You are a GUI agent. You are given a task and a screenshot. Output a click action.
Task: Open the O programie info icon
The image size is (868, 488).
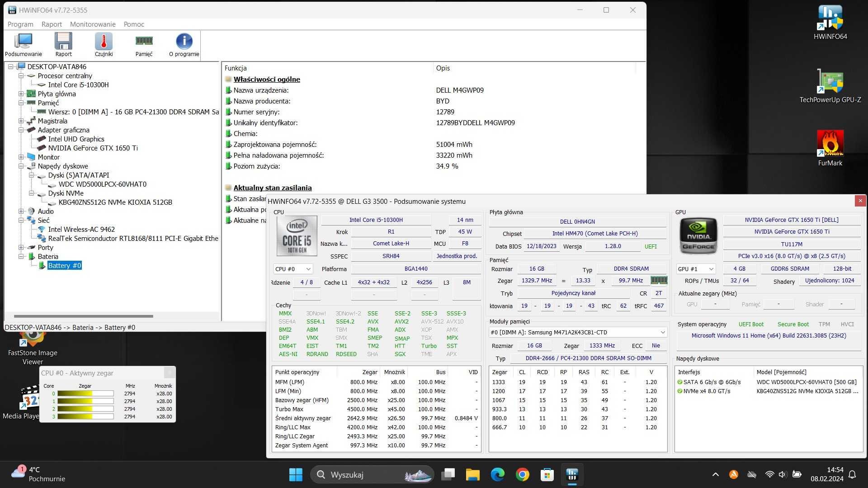coord(184,44)
